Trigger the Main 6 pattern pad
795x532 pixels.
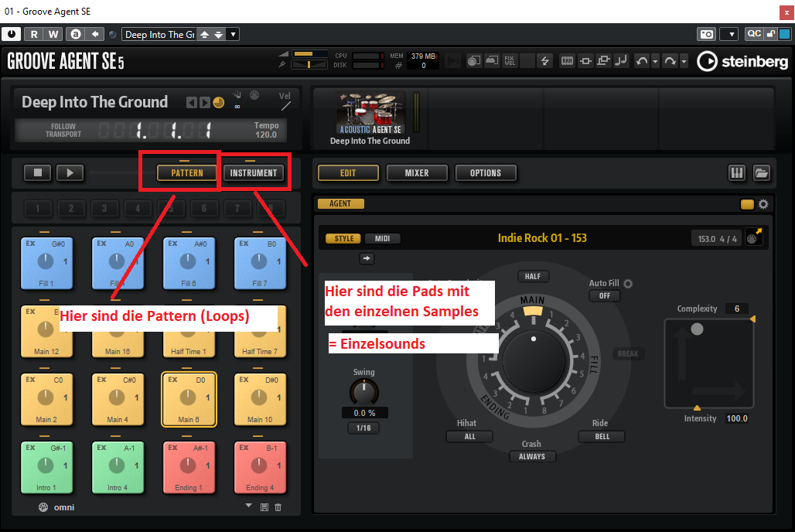click(x=189, y=399)
